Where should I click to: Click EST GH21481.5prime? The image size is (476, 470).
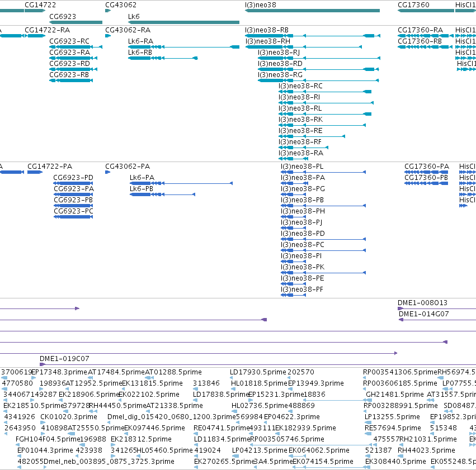pos(395,395)
